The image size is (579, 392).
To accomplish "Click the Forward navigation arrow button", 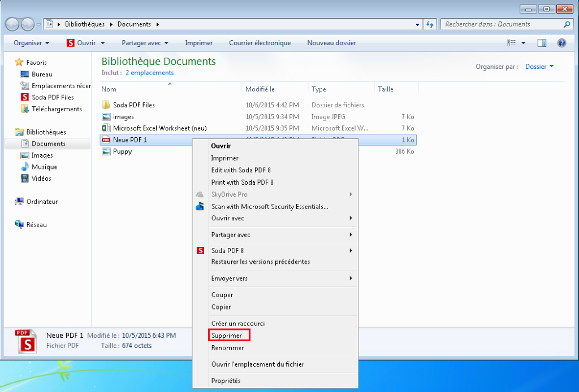I will click(28, 24).
